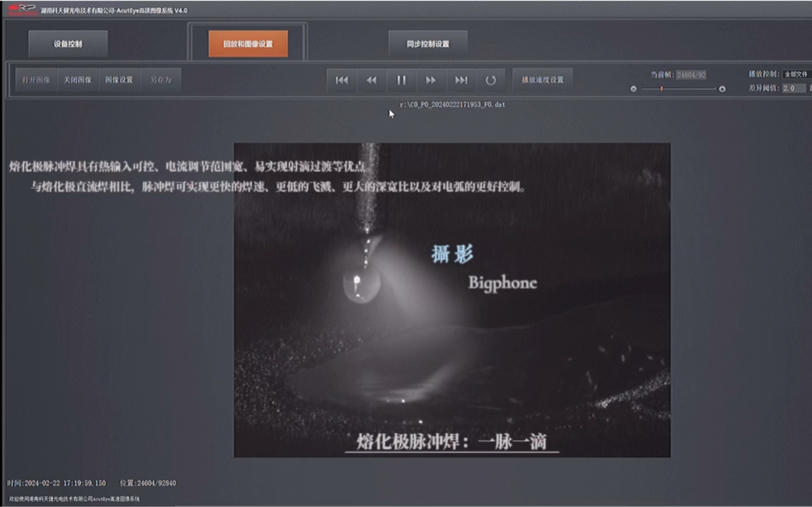This screenshot has height=507, width=812.
Task: Jump to the first frame
Action: coord(341,79)
